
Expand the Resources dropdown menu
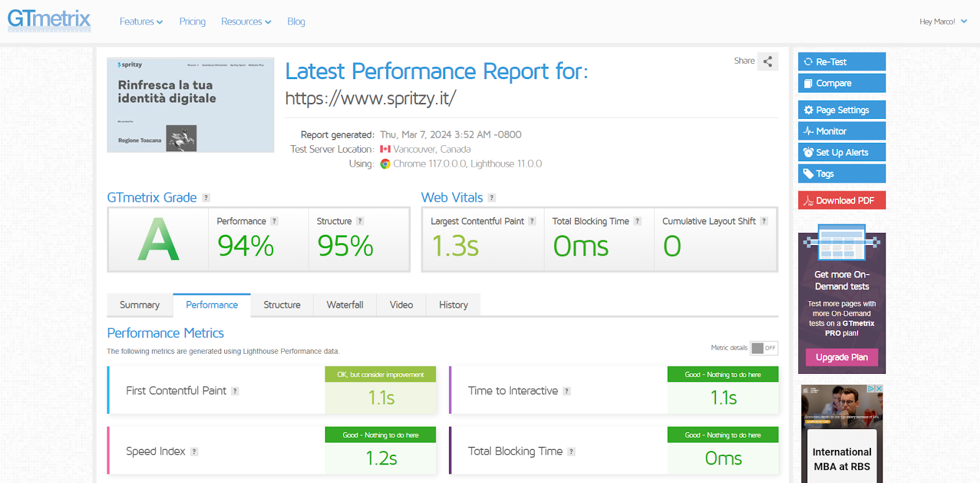(246, 21)
